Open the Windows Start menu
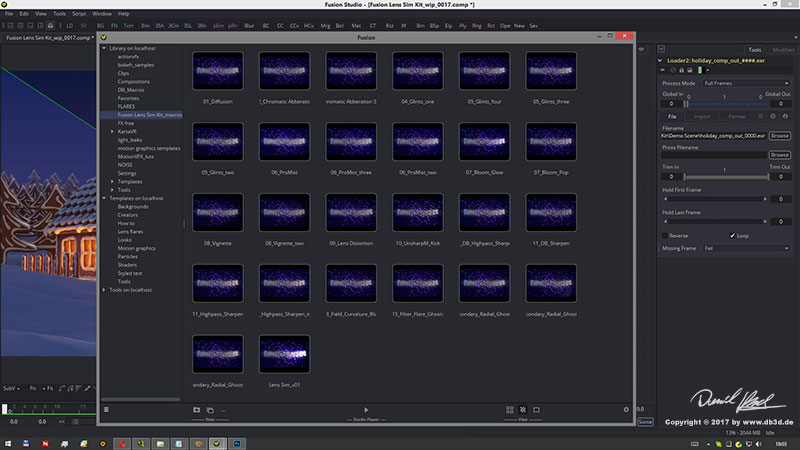This screenshot has width=800, height=450. pos(8,443)
